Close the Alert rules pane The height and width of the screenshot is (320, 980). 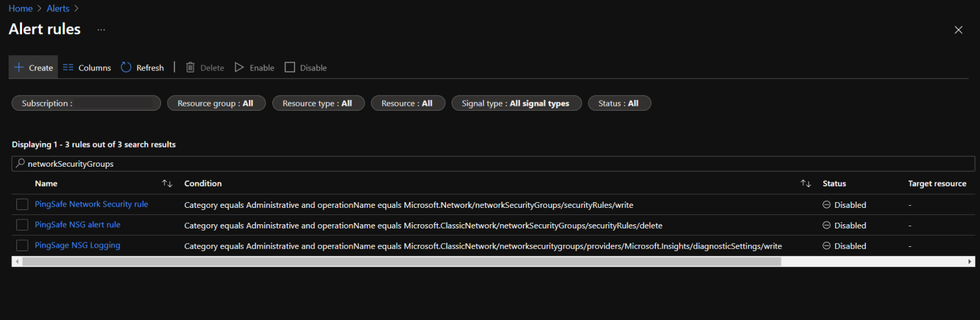(958, 30)
